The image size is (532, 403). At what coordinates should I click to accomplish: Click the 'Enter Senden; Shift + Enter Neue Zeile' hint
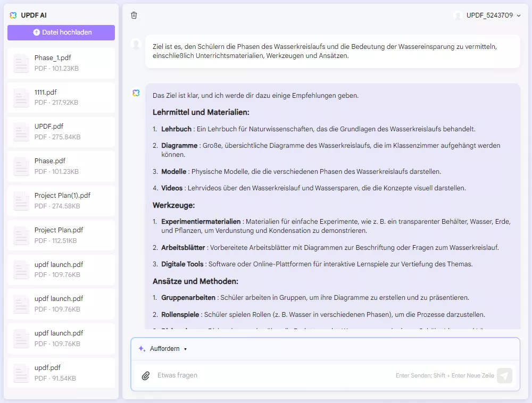[x=445, y=375]
